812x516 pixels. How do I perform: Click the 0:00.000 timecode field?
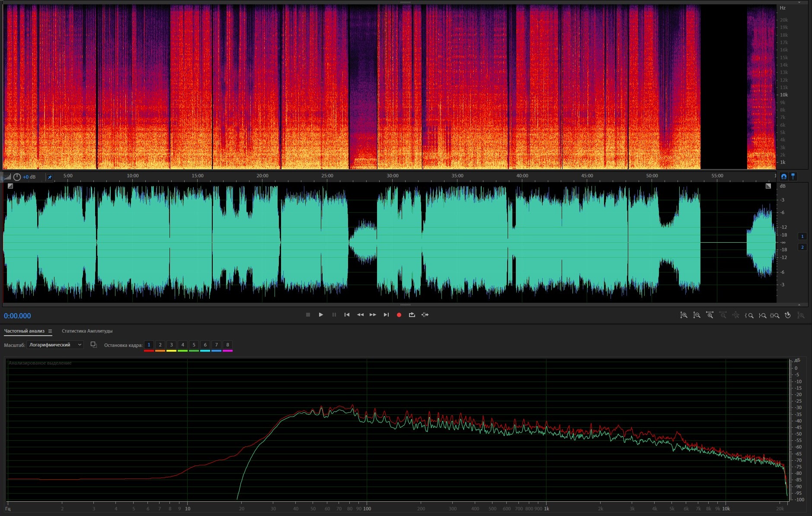pyautogui.click(x=17, y=316)
